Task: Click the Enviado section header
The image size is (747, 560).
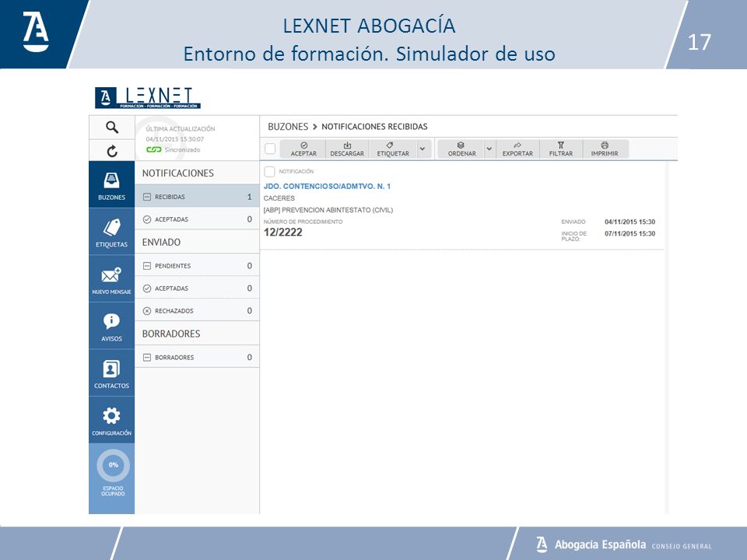Action: click(161, 243)
